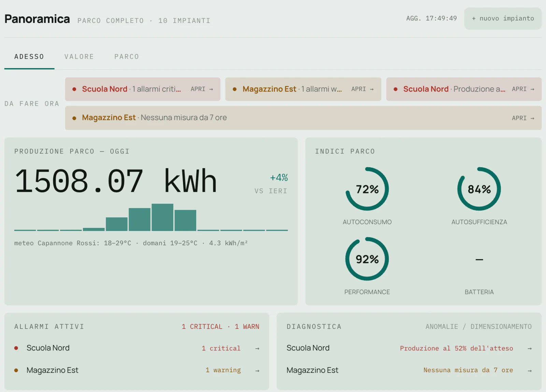
Task: Click arrow beside Produzione al 52% dell'atteso
Action: [x=530, y=348]
